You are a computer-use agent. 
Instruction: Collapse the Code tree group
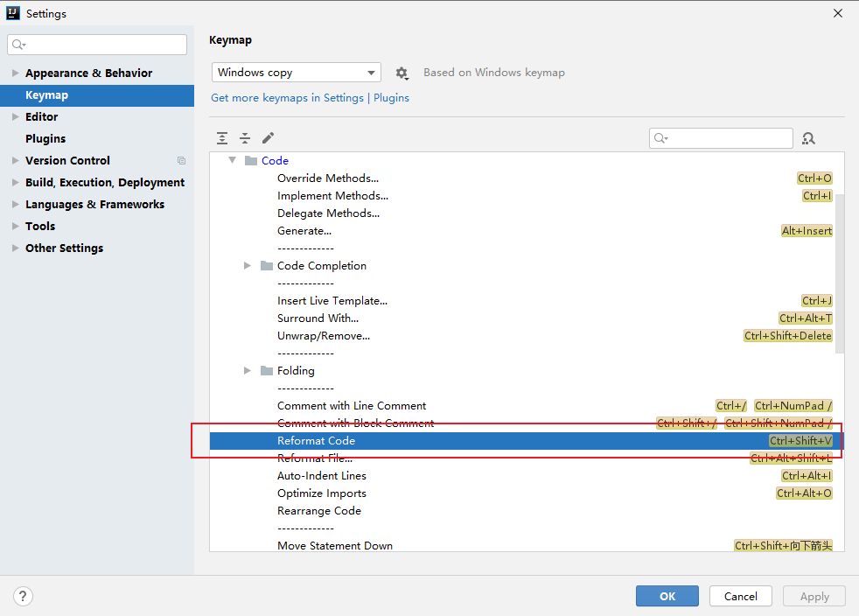pos(232,161)
